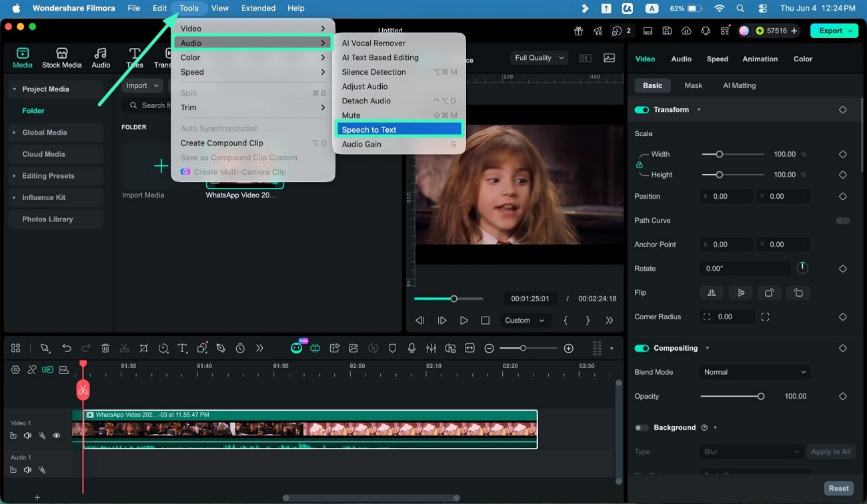
Task: Add a marker with the shield-shaped icon
Action: (x=393, y=348)
